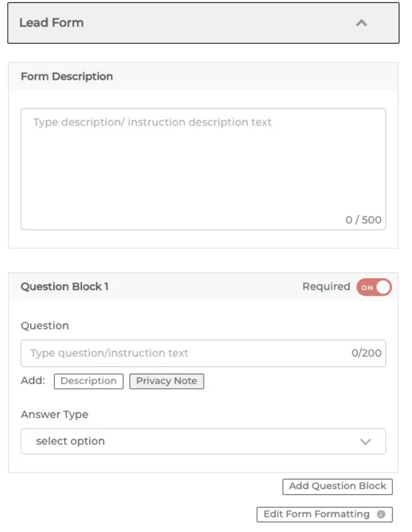Open Edit Form Formatting
Viewport: 412px width, 532px height.
325,514
